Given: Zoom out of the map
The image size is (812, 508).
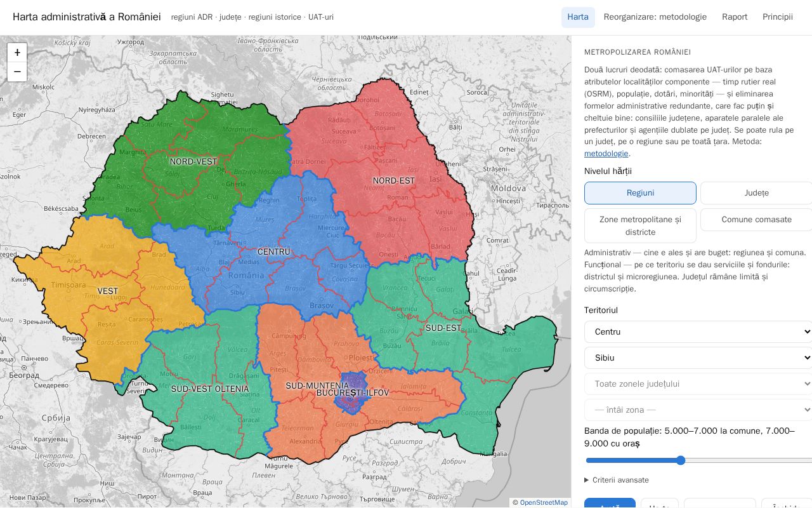Looking at the screenshot, I should (17, 71).
